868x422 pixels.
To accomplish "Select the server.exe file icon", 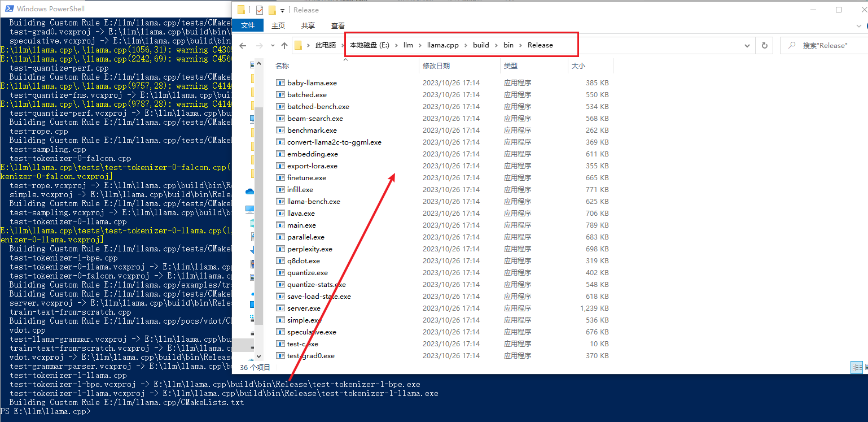I will (280, 308).
